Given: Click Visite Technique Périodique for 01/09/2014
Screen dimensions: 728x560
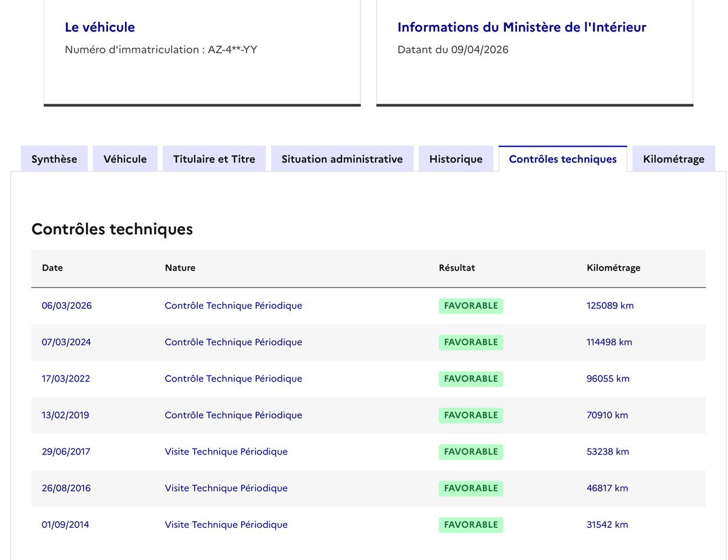Looking at the screenshot, I should pyautogui.click(x=226, y=525).
